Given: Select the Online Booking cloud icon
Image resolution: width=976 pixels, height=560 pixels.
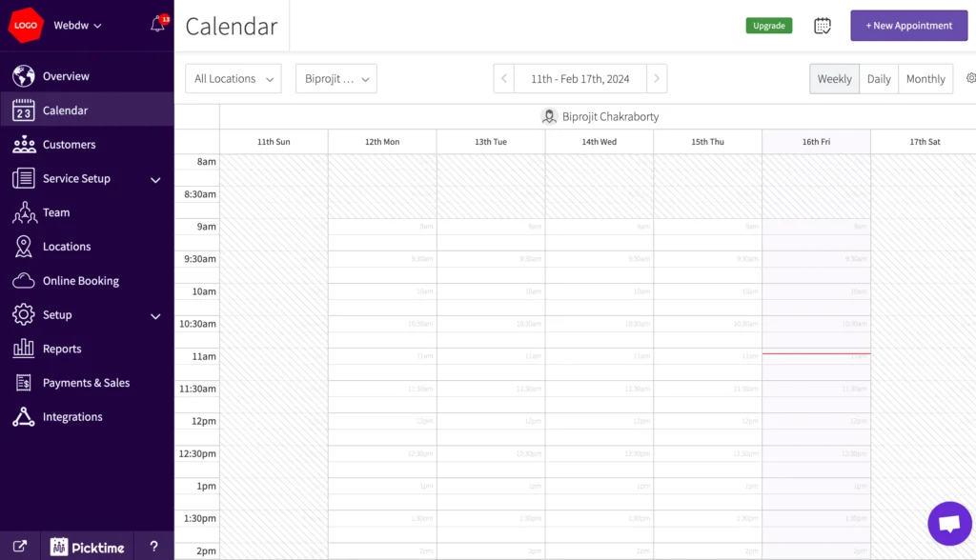Looking at the screenshot, I should click(x=24, y=280).
